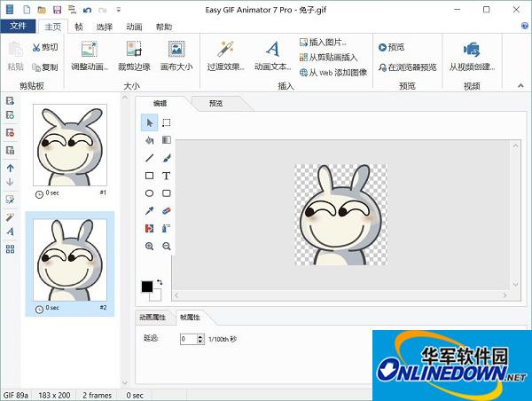This screenshot has width=532, height=401.
Task: Click the 动画文本 animated text button
Action: click(273, 56)
